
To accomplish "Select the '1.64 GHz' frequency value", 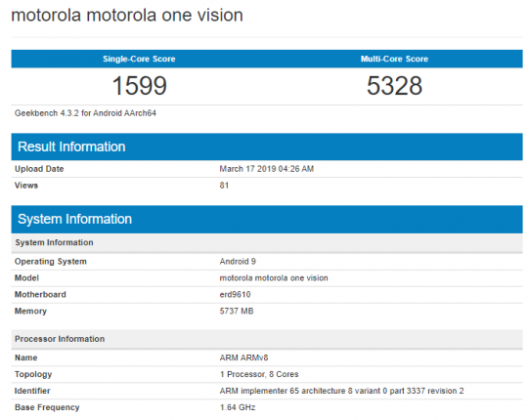I will pos(238,407).
